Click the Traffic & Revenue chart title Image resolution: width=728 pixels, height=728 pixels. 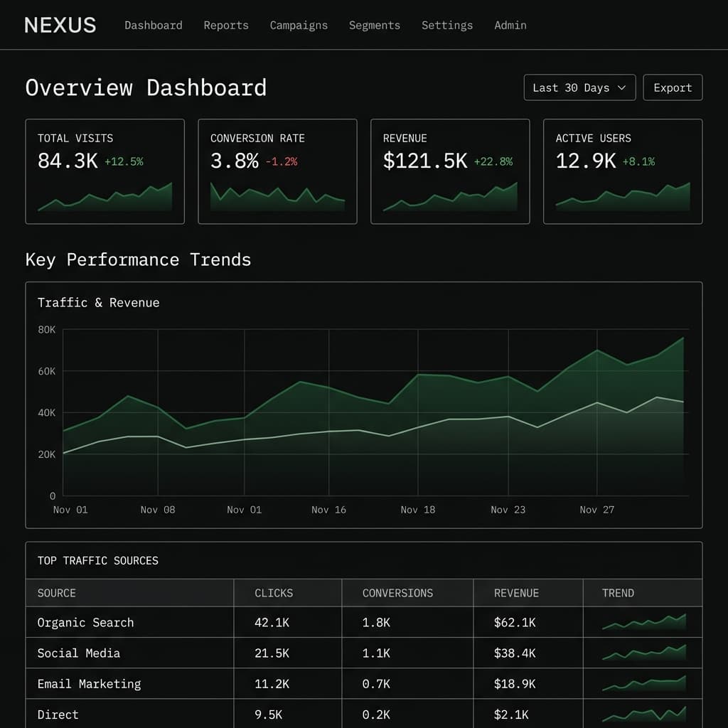point(98,303)
